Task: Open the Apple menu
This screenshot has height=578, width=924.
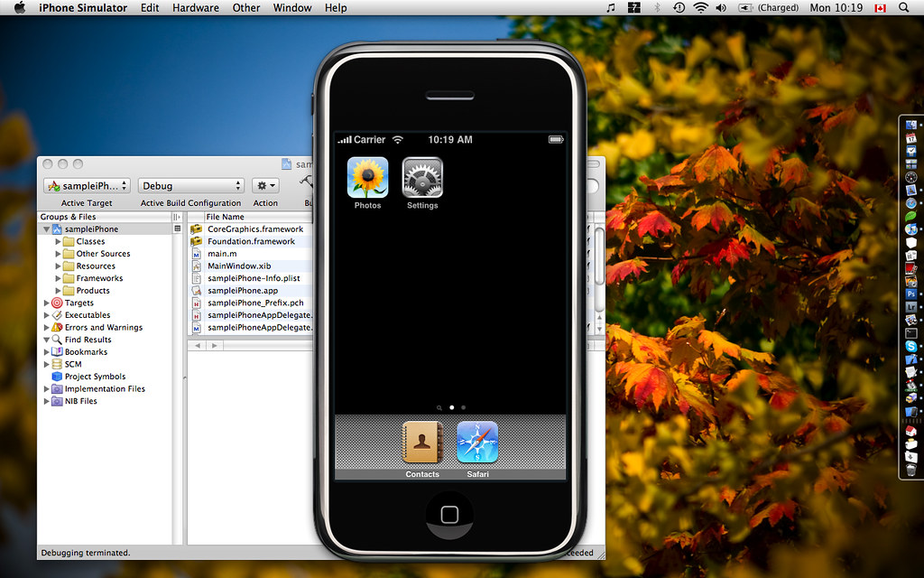Action: point(20,7)
